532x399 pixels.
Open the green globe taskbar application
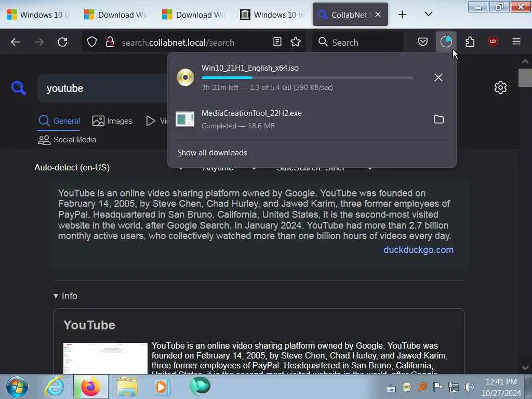(x=200, y=386)
